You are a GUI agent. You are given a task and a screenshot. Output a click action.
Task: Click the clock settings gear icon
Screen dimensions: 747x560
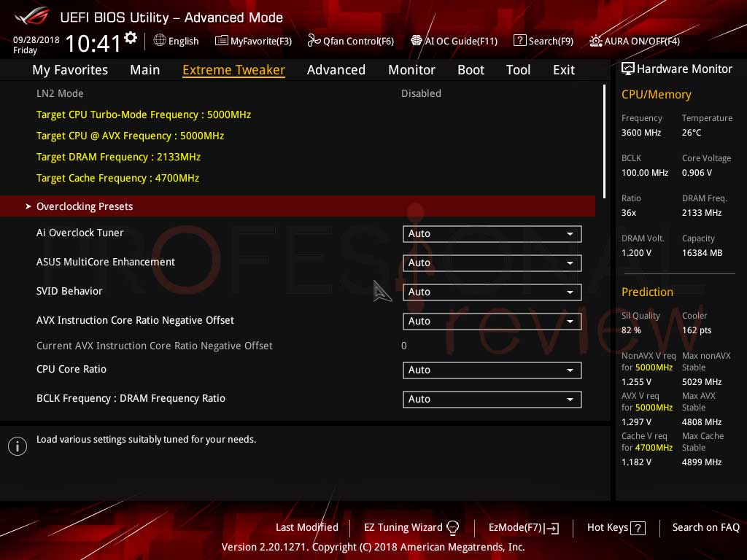(x=128, y=34)
